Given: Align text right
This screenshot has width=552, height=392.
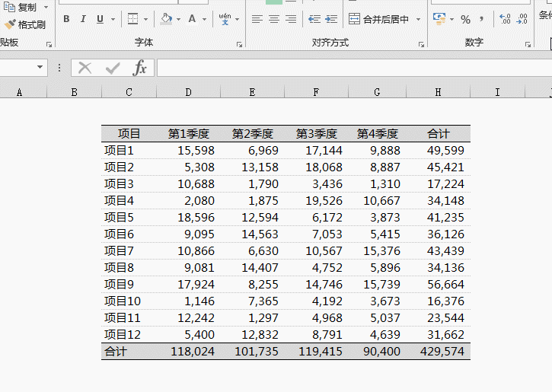Looking at the screenshot, I should coord(291,19).
